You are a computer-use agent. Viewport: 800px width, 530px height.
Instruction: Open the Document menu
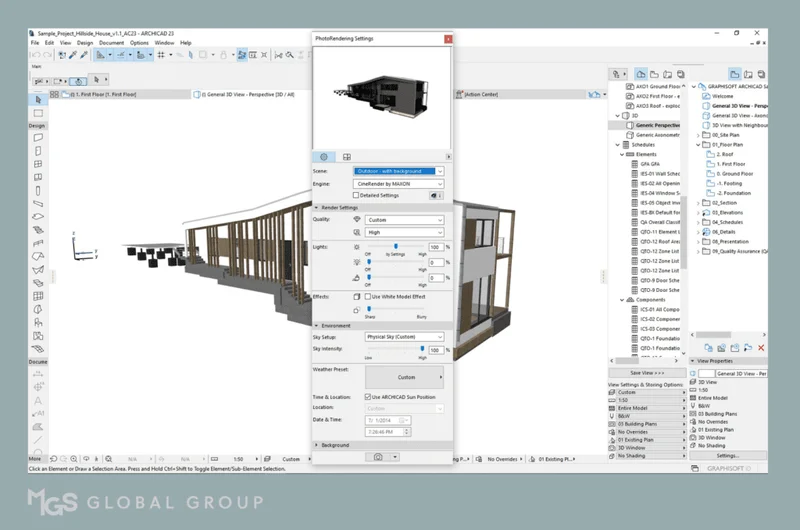(111, 43)
